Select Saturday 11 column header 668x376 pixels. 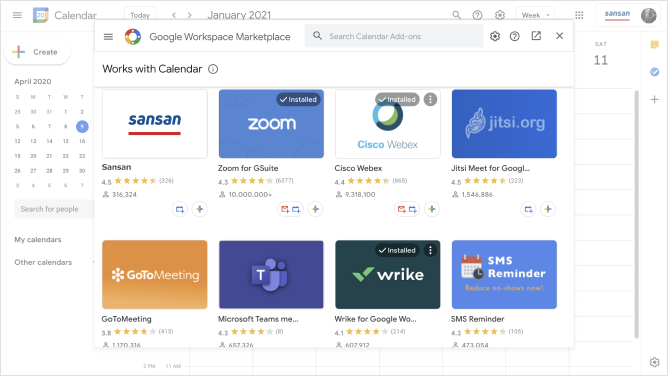coord(601,55)
